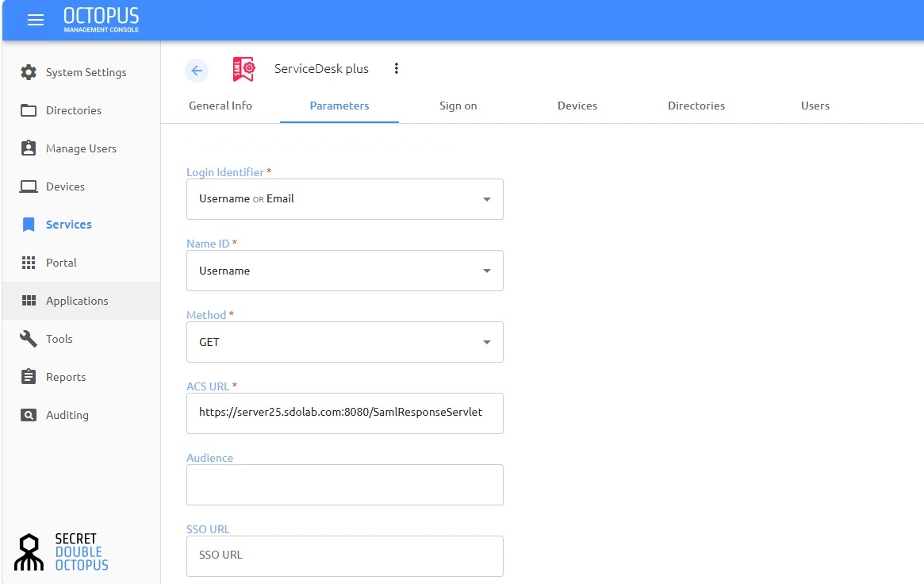
Task: Click the Name ID label
Action: (x=208, y=244)
